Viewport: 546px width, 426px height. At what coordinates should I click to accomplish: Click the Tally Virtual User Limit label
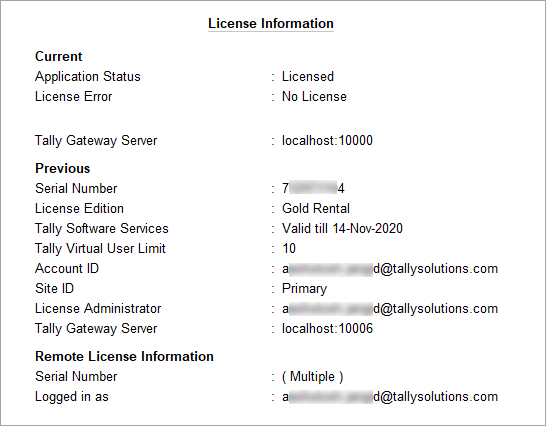[100, 249]
